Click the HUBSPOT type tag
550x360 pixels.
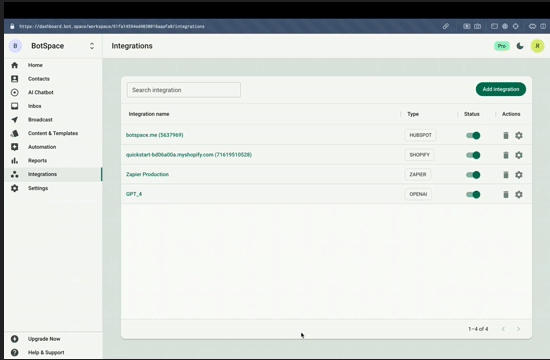(x=421, y=135)
